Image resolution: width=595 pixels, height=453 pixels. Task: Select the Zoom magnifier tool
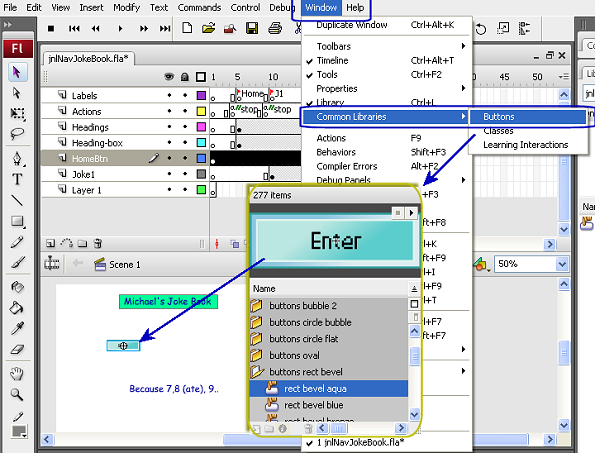click(17, 395)
